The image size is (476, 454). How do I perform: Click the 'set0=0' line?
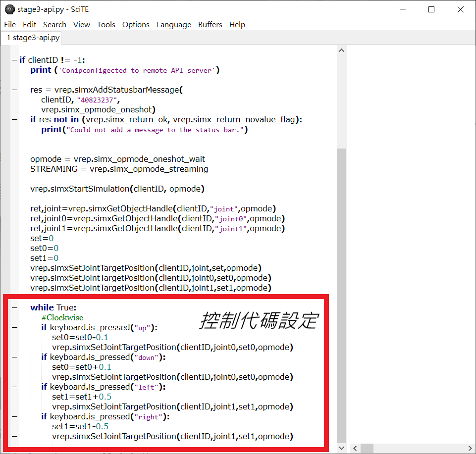[44, 249]
